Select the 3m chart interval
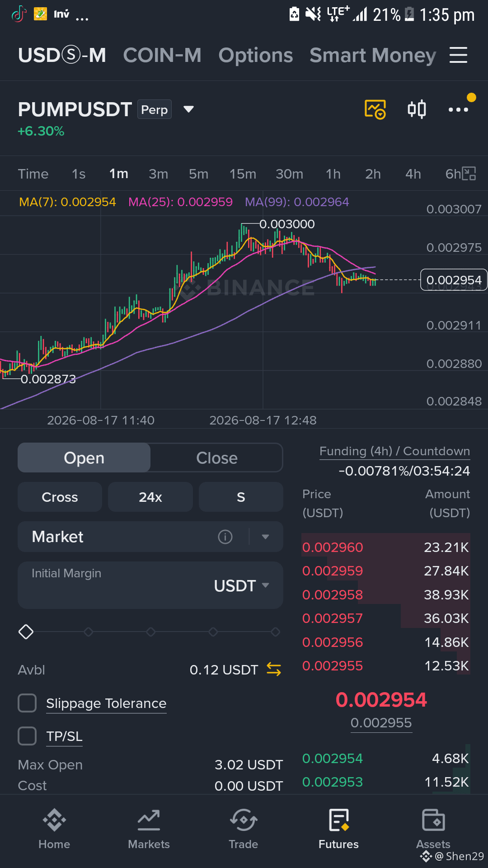Screen dimensions: 488x868 [159, 174]
